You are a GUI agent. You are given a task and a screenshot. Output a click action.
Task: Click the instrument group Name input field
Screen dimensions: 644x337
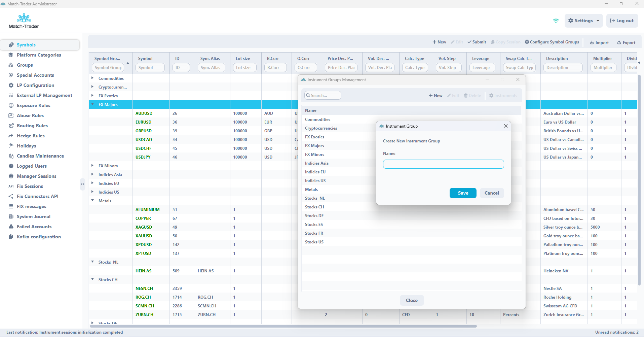(443, 164)
